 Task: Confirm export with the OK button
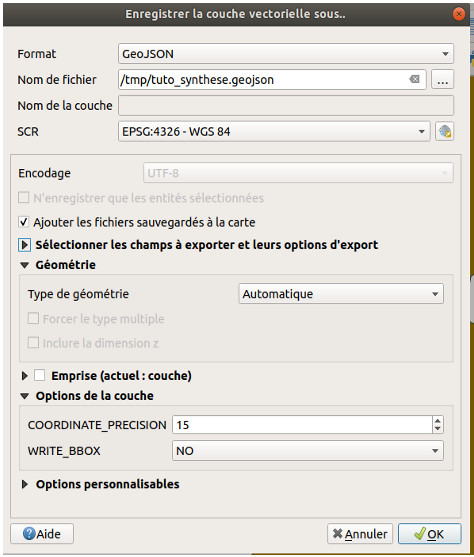click(x=430, y=534)
